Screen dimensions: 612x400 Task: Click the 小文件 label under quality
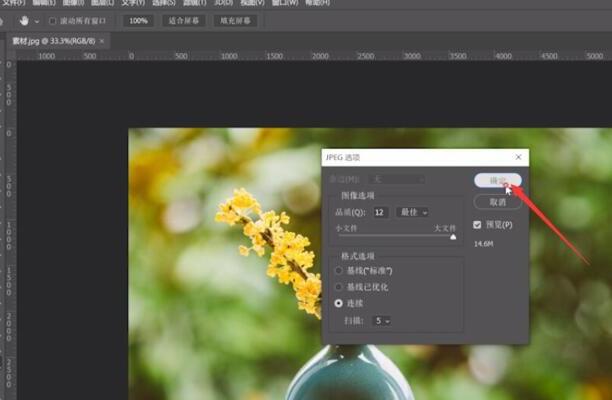click(x=346, y=228)
